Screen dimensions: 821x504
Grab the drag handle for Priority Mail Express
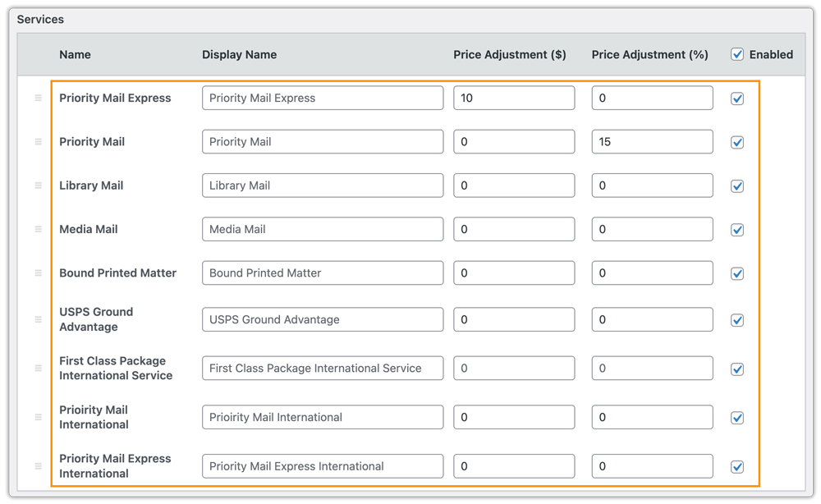point(39,98)
